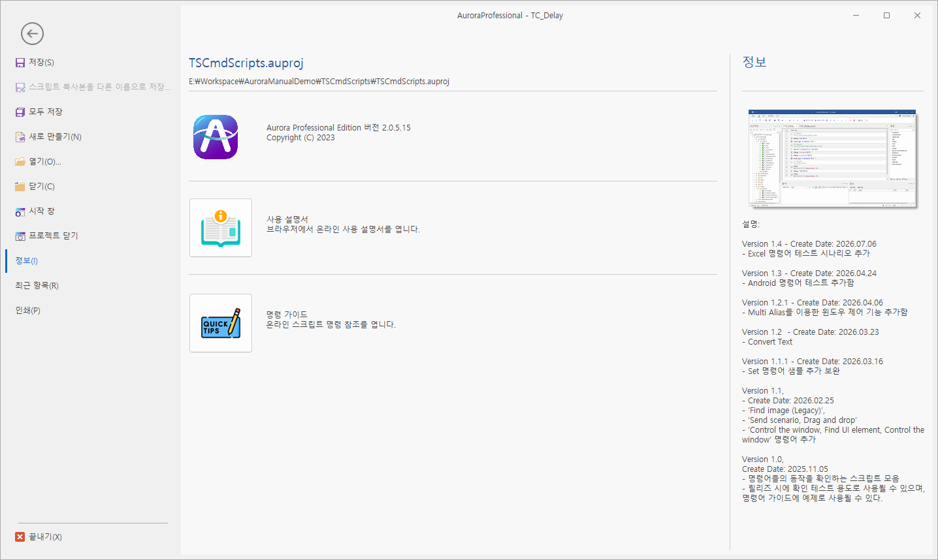938x560 pixels.
Task: Select 모두 저장 label in sidebar
Action: pyautogui.click(x=46, y=112)
